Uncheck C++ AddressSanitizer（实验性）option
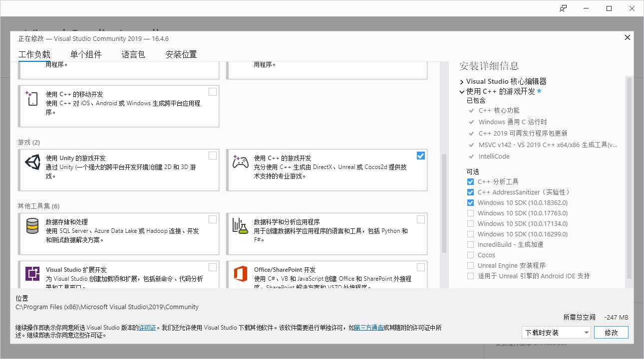The image size is (644, 359). (470, 192)
